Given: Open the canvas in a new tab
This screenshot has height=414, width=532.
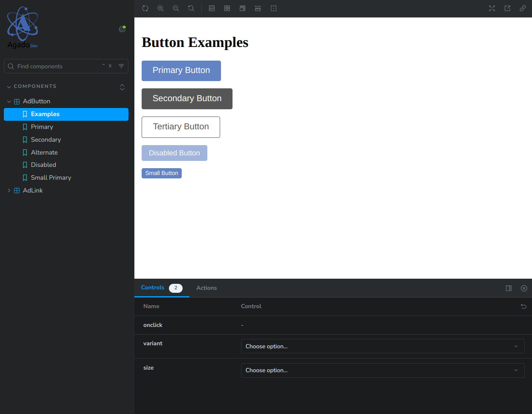Looking at the screenshot, I should click(507, 8).
